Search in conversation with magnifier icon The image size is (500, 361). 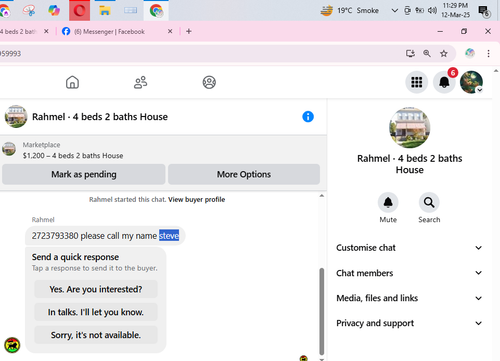point(429,202)
